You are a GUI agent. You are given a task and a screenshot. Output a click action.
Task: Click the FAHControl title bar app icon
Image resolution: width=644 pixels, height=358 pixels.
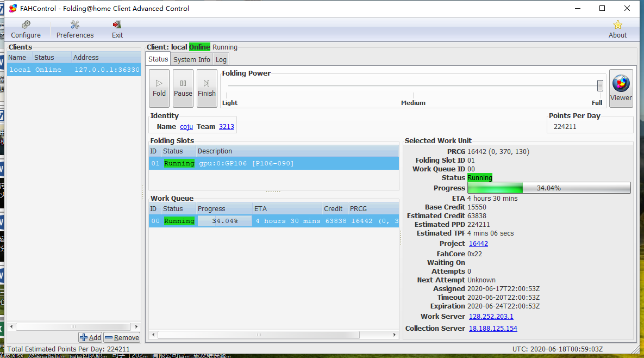pyautogui.click(x=12, y=8)
